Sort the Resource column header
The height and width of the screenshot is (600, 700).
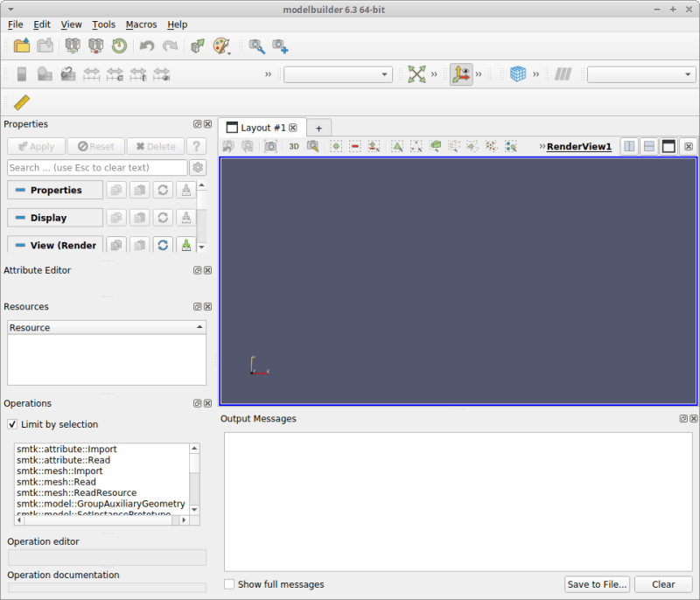107,327
